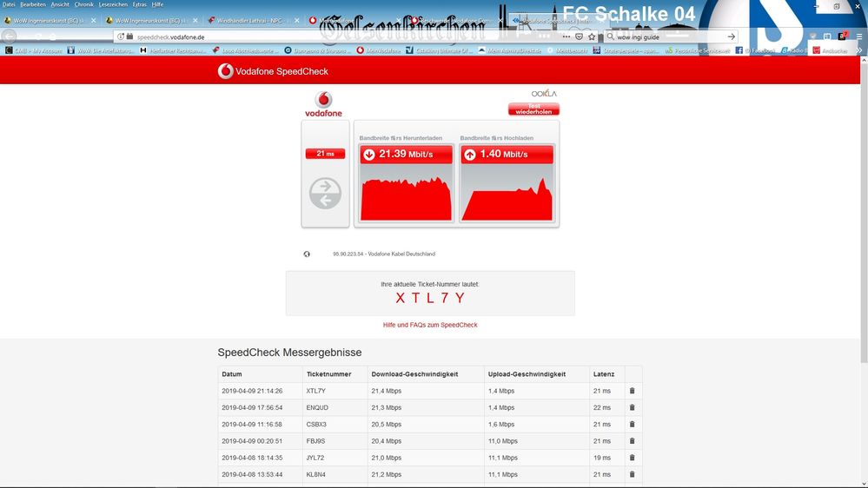Image resolution: width=868 pixels, height=488 pixels.
Task: Click upload arrow icon beside 1.40 Mbit/s
Action: point(470,155)
